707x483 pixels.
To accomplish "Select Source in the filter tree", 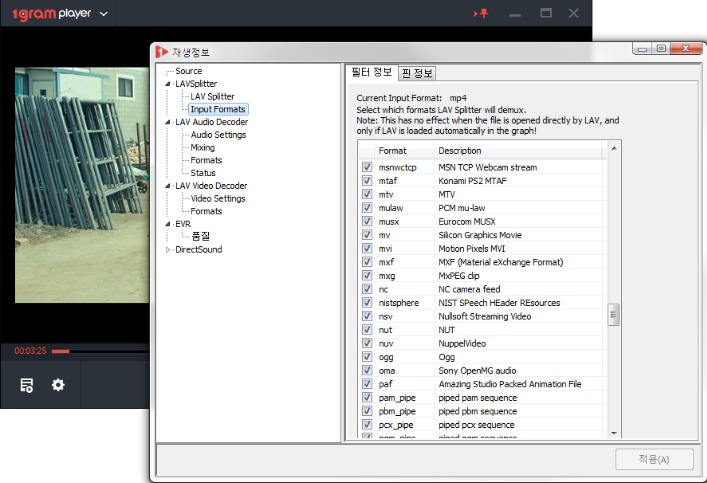I will tap(188, 71).
